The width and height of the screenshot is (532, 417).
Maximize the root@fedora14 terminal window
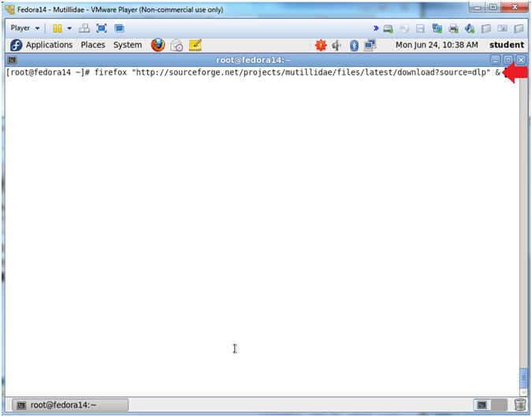pos(508,61)
